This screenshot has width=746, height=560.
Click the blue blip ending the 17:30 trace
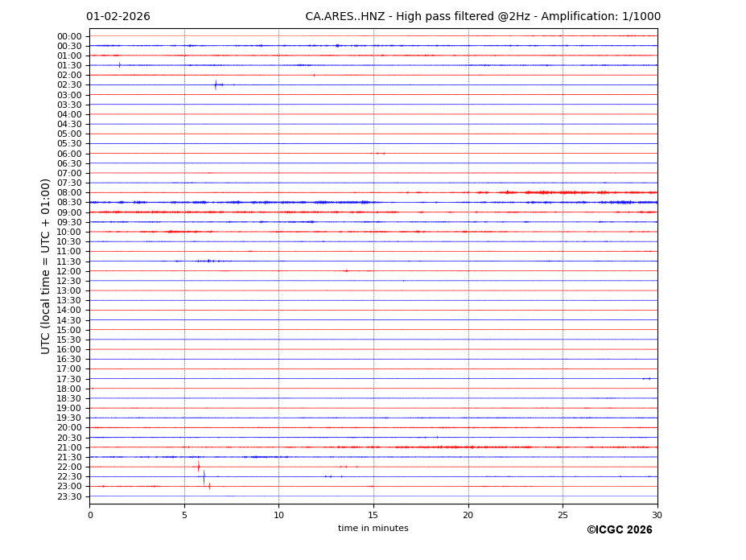click(x=647, y=378)
